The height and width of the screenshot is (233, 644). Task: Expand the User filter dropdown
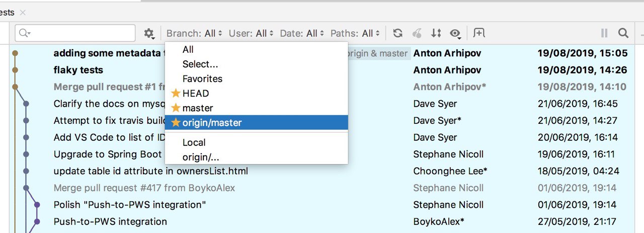tap(251, 33)
